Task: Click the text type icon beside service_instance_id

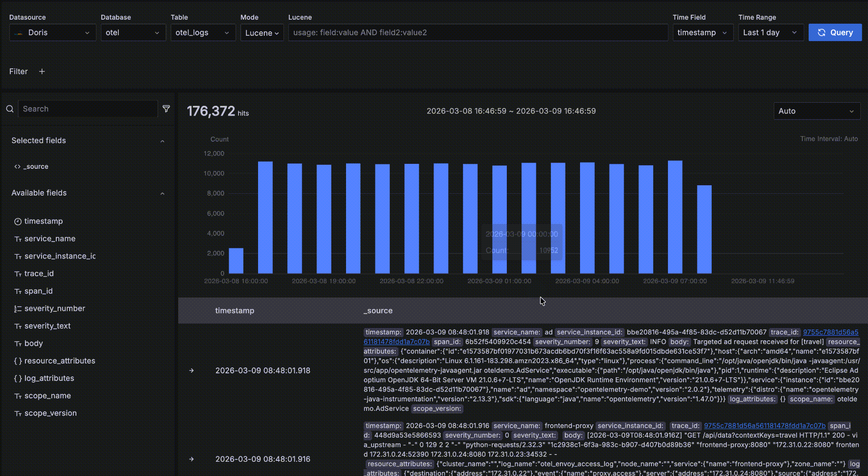Action: [x=18, y=256]
